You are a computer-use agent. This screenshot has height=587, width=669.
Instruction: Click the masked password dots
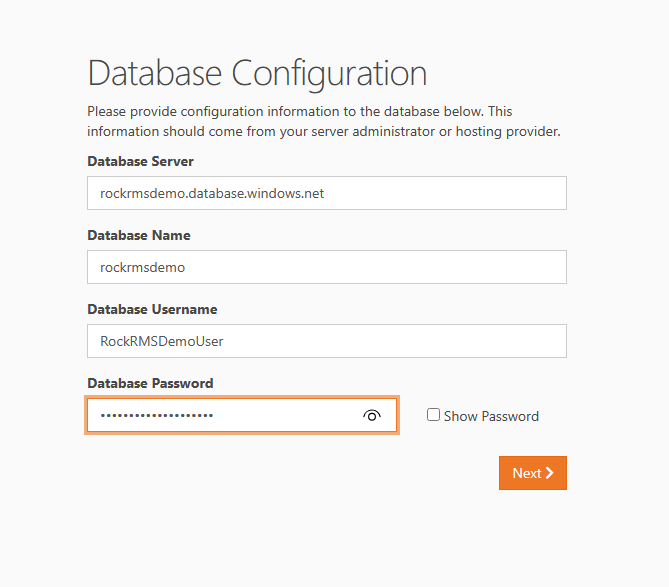click(x=157, y=416)
